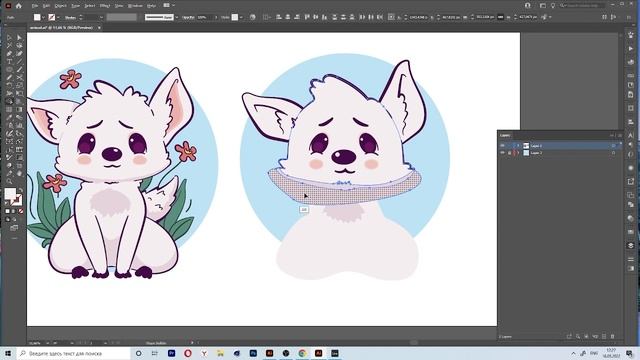This screenshot has height=360, width=640.
Task: Click Vertical Align Bottom icon
Action: click(x=325, y=17)
